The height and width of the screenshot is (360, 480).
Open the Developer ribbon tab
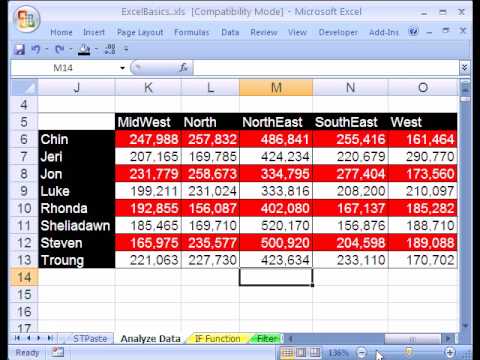[338, 32]
